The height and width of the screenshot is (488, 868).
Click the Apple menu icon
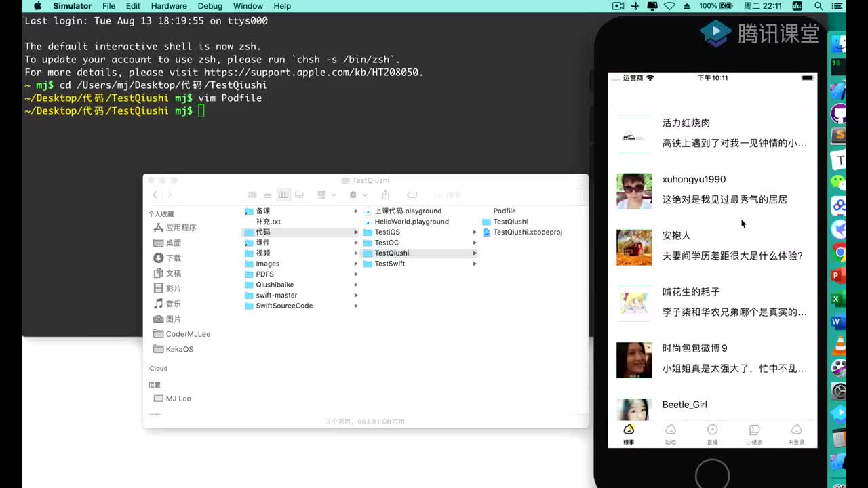[38, 6]
